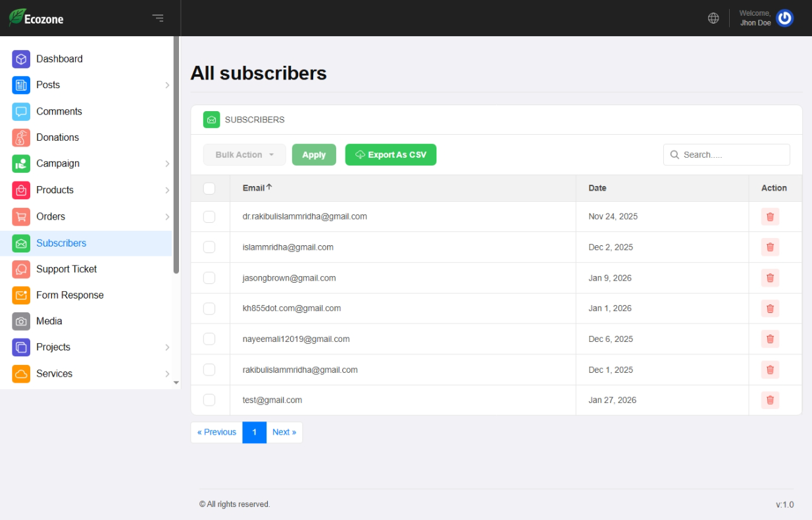Viewport: 812px width, 520px height.
Task: Click the Support Ticket icon
Action: (x=21, y=269)
